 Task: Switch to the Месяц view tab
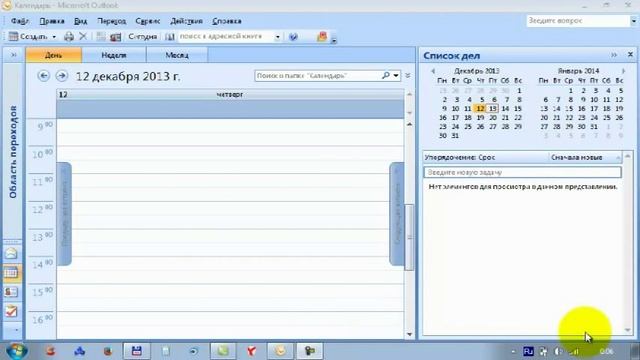point(177,55)
